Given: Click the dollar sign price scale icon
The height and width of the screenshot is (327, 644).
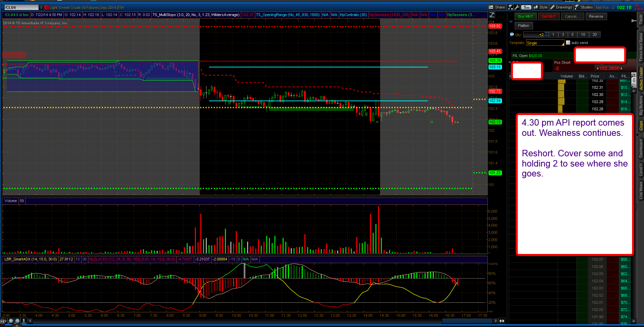Looking at the screenshot, I should pos(24,321).
